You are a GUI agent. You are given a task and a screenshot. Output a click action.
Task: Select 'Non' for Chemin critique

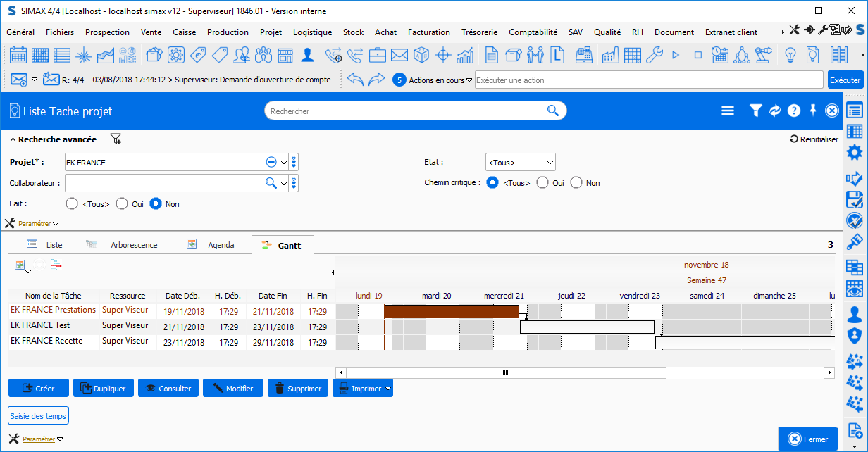(576, 183)
